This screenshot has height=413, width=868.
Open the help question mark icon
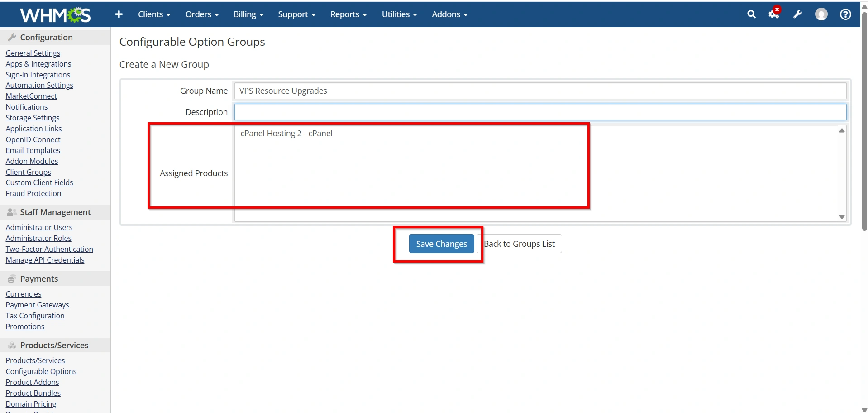pyautogui.click(x=845, y=14)
